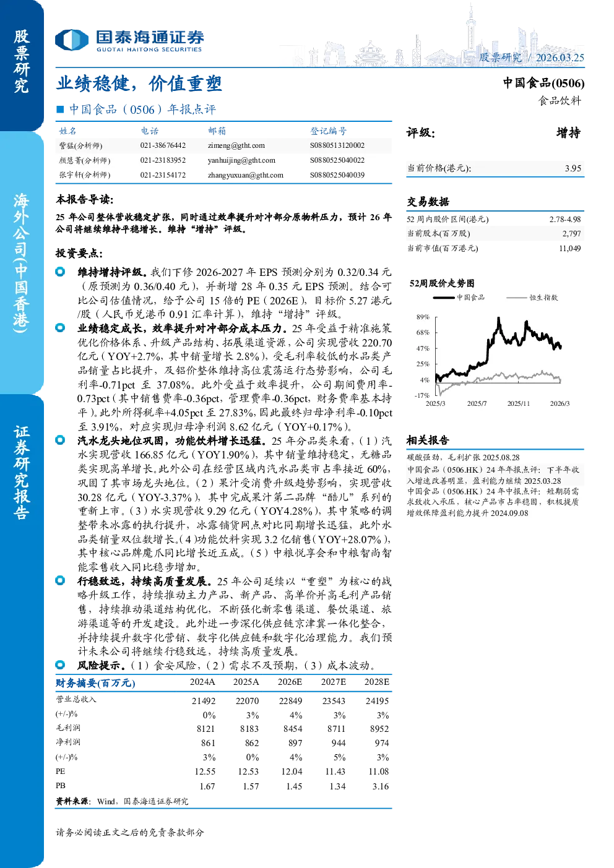Click gross profit cell '8121'
Image resolution: width=614 pixels, height=868 pixels.
(x=206, y=729)
